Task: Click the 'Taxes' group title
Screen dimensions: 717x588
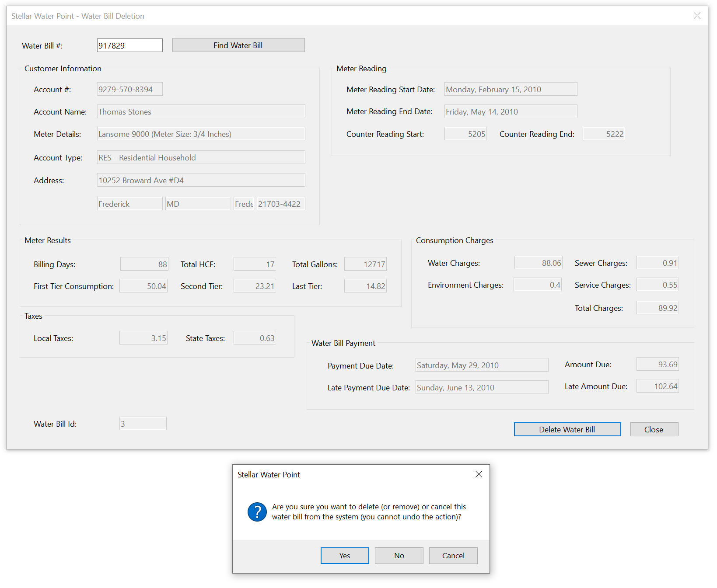Action: coord(33,316)
